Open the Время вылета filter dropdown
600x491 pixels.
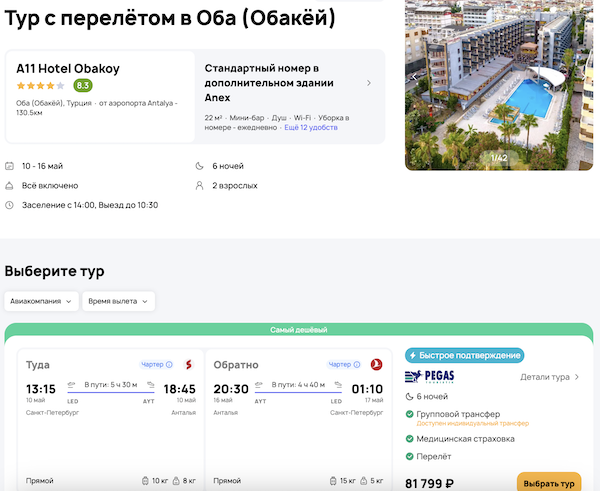(x=118, y=301)
